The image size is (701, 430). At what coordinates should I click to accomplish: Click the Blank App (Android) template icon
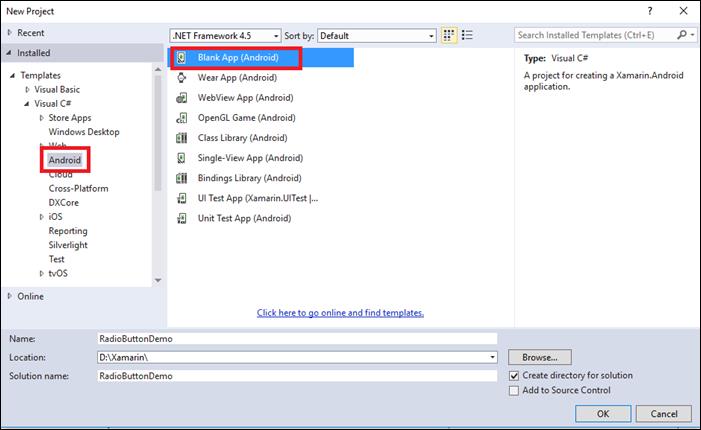click(182, 58)
